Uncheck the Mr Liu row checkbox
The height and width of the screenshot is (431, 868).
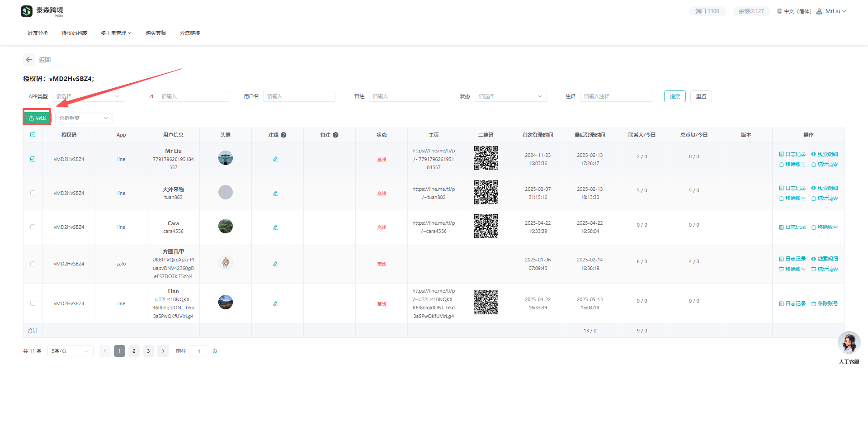tap(33, 159)
